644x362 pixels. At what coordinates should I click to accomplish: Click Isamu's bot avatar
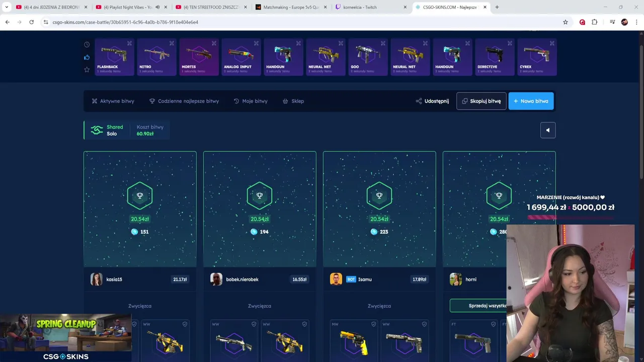[336, 279]
